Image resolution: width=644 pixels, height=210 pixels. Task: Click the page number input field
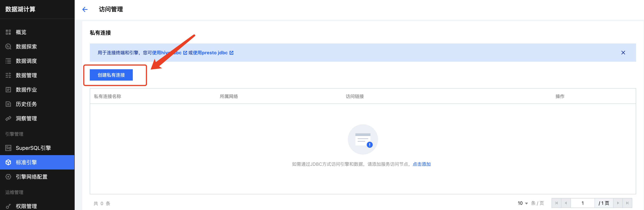tap(582, 203)
